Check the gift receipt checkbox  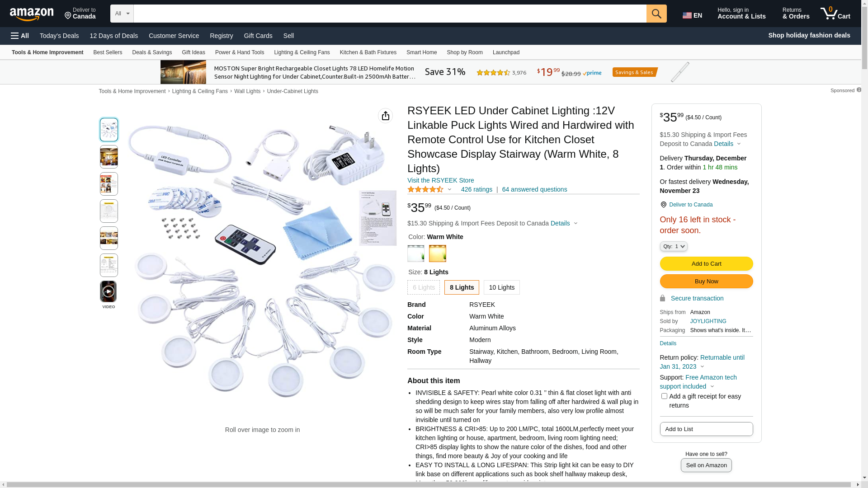664,396
